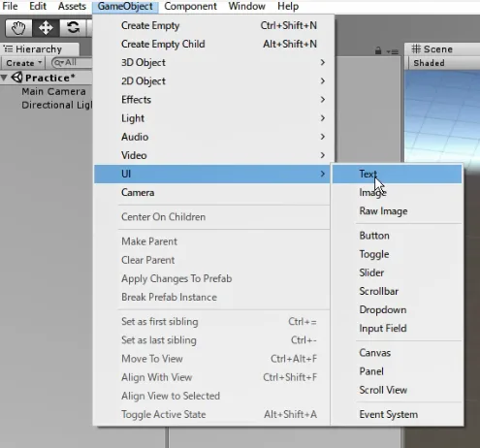Open the File menu
Image resolution: width=480 pixels, height=448 pixels.
(10, 6)
